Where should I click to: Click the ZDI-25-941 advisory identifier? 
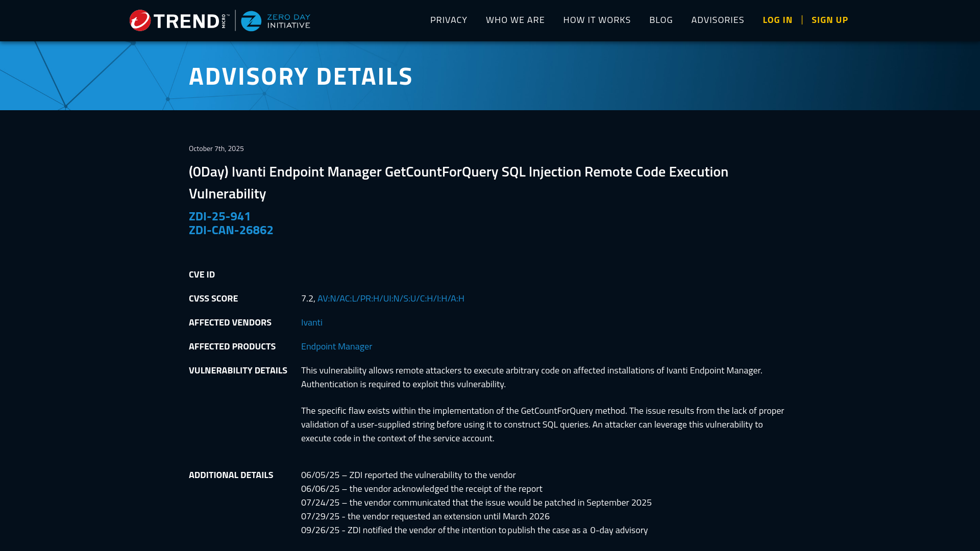click(x=219, y=216)
